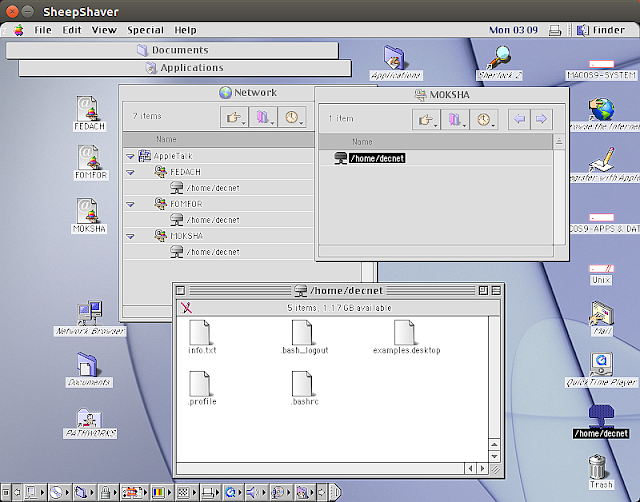Viewport: 640px width, 502px height.
Task: Click the read-only crossed pencil icon
Action: (x=187, y=307)
